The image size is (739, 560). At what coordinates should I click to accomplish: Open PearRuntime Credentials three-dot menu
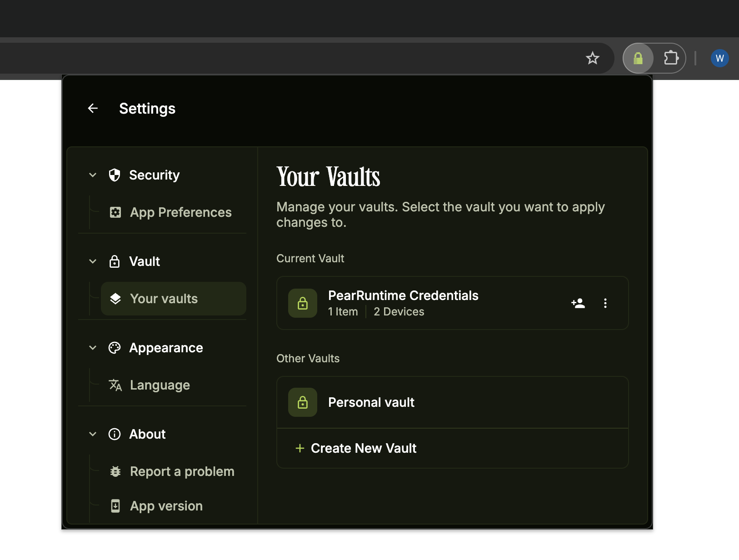[x=605, y=303]
